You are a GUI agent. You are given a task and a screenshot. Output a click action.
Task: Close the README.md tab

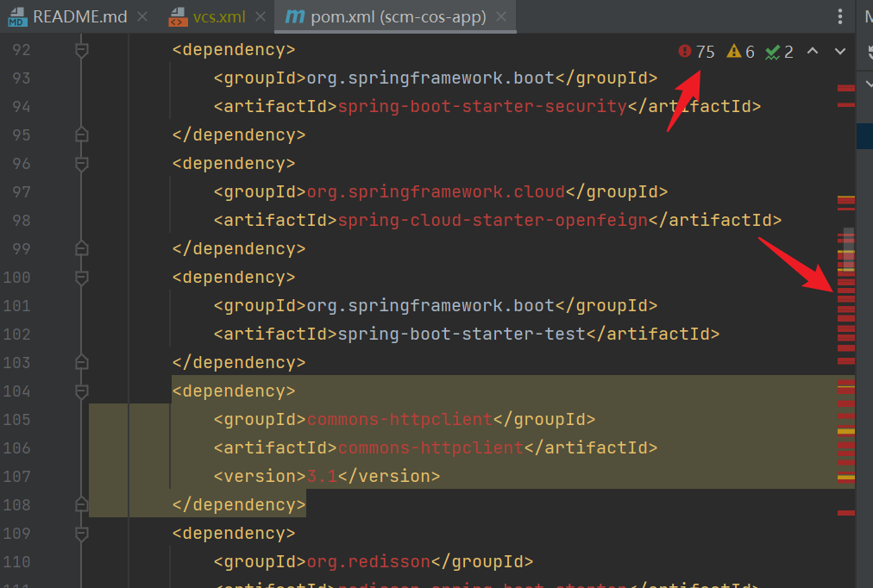pyautogui.click(x=142, y=16)
